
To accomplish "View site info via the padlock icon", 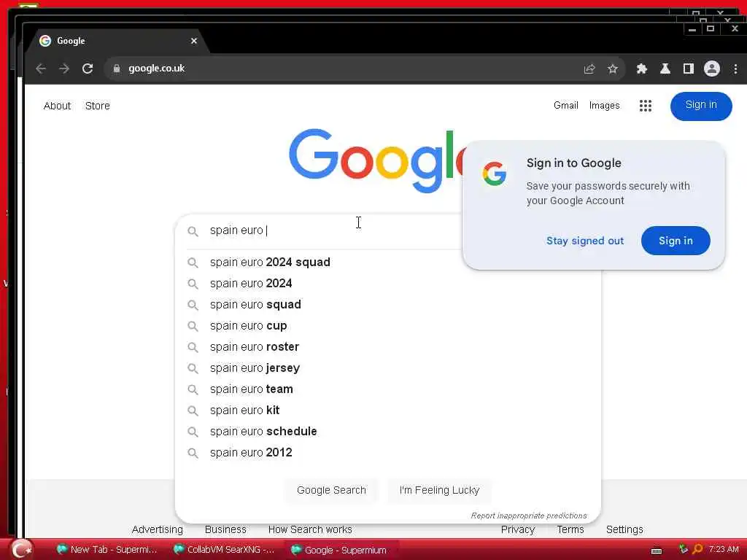I will [x=116, y=69].
